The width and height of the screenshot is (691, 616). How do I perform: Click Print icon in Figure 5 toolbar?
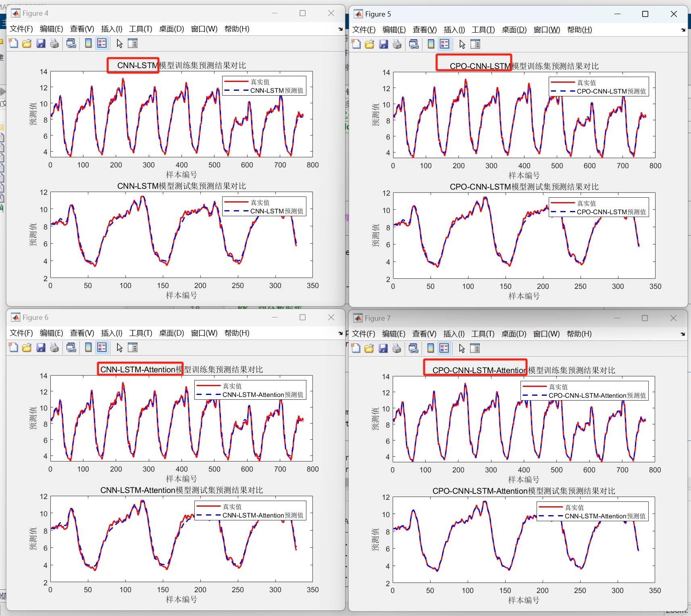click(x=397, y=44)
